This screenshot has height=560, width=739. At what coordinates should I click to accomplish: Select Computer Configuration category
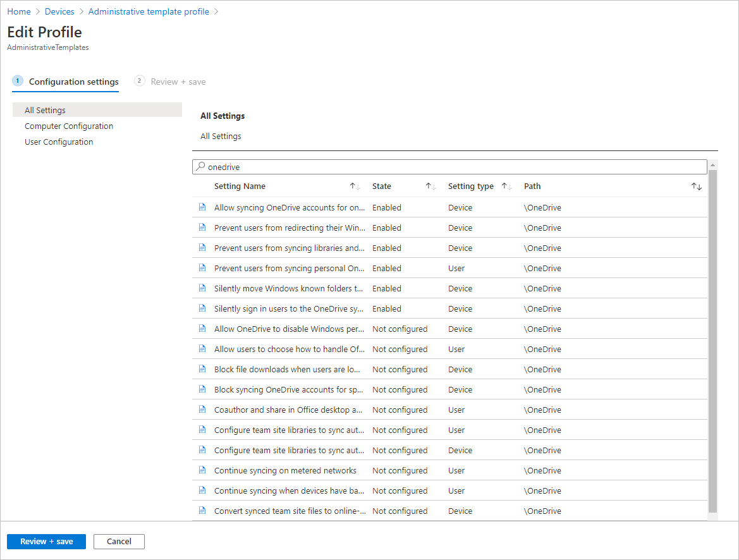[69, 126]
